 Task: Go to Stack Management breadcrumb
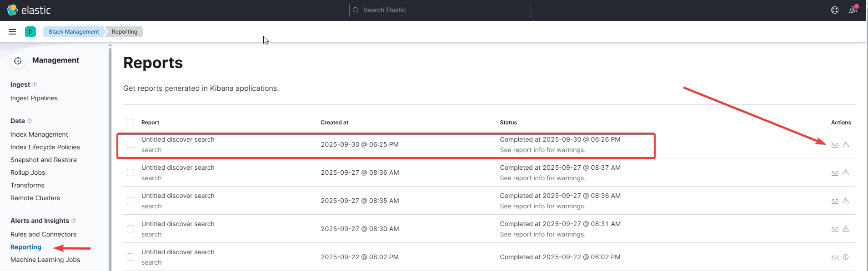pos(74,32)
